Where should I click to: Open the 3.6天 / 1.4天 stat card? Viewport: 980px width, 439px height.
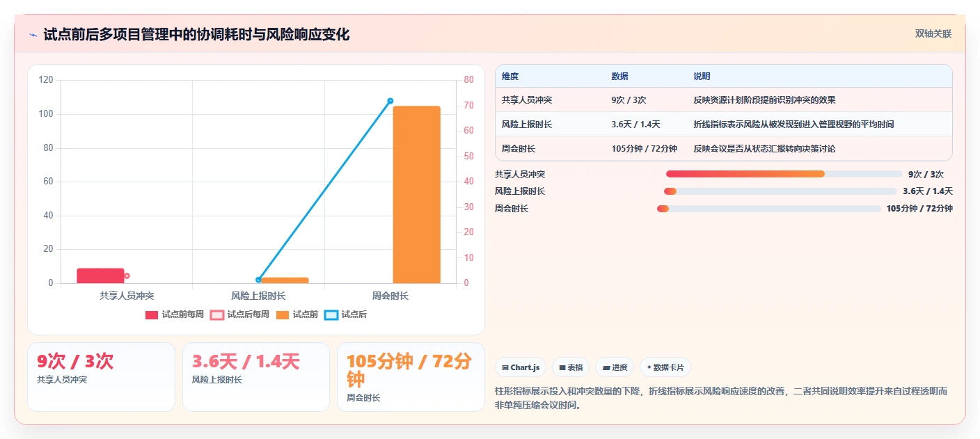pos(256,376)
